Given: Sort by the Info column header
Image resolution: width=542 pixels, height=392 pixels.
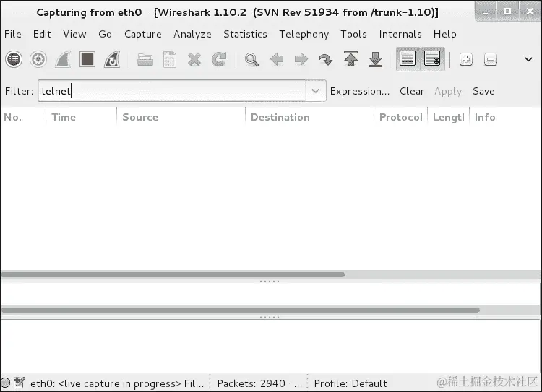Looking at the screenshot, I should (505, 117).
